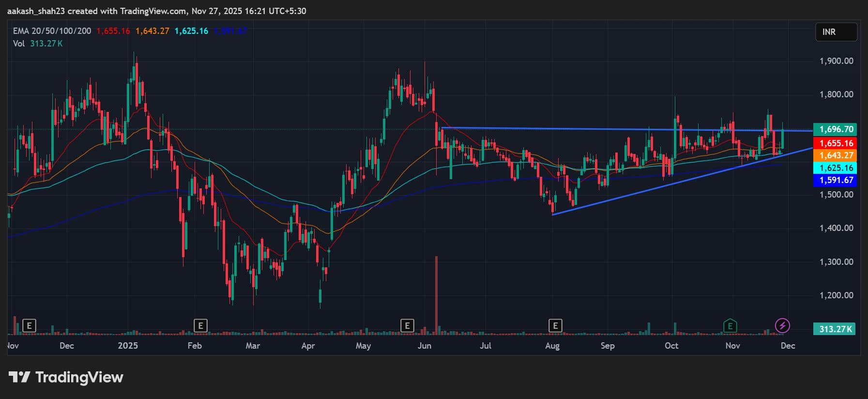Open the INR currency selector
Screen dimensions: 868x399
[836, 32]
